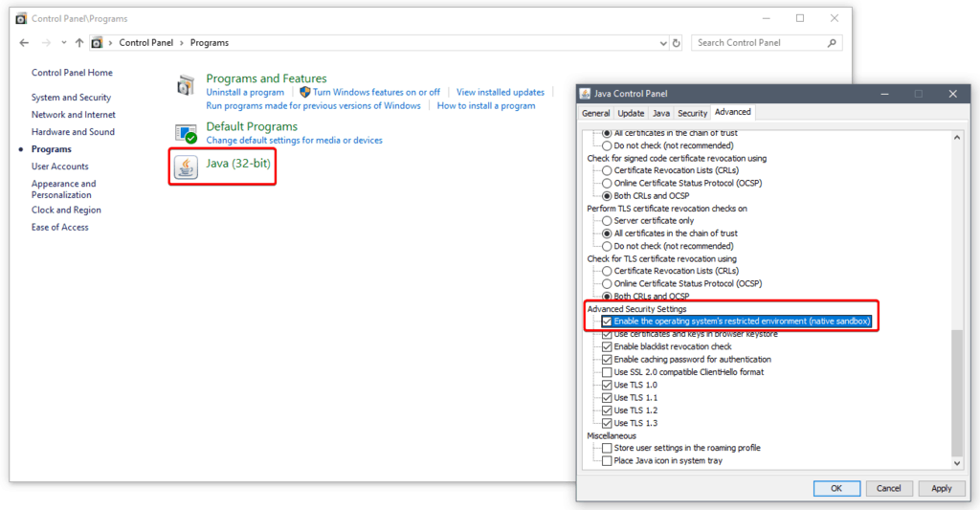
Task: Enable the native sandbox restricted environment checkbox
Action: pyautogui.click(x=607, y=322)
